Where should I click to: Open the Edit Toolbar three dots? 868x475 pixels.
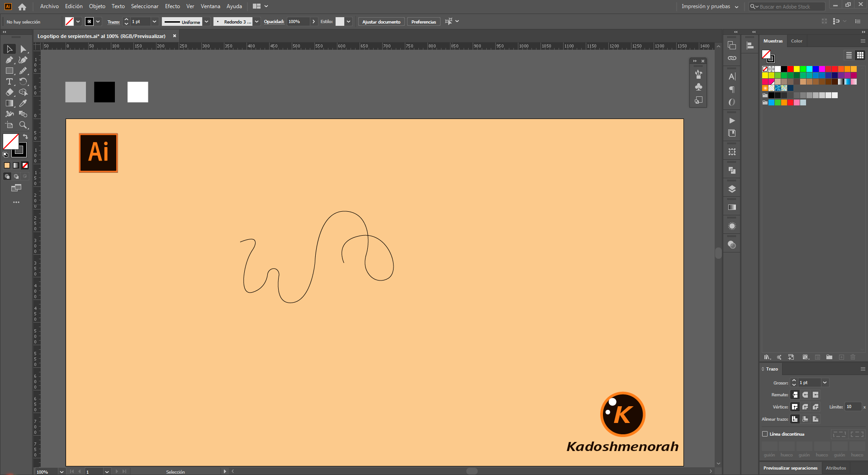click(x=16, y=202)
